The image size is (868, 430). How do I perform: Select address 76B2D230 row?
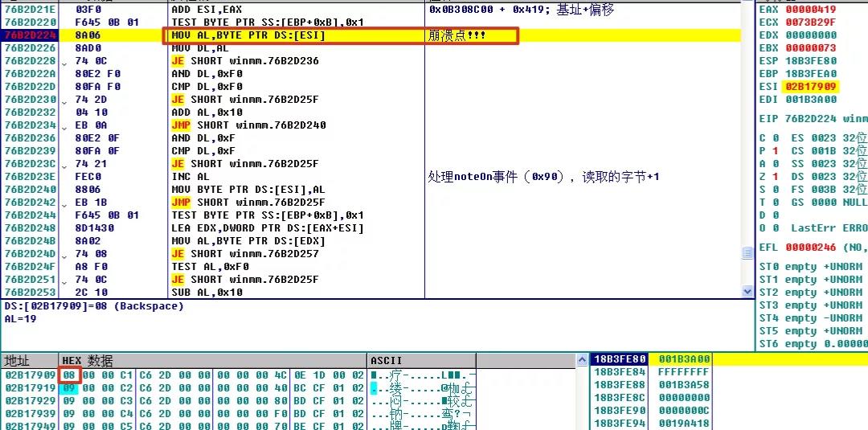point(31,100)
